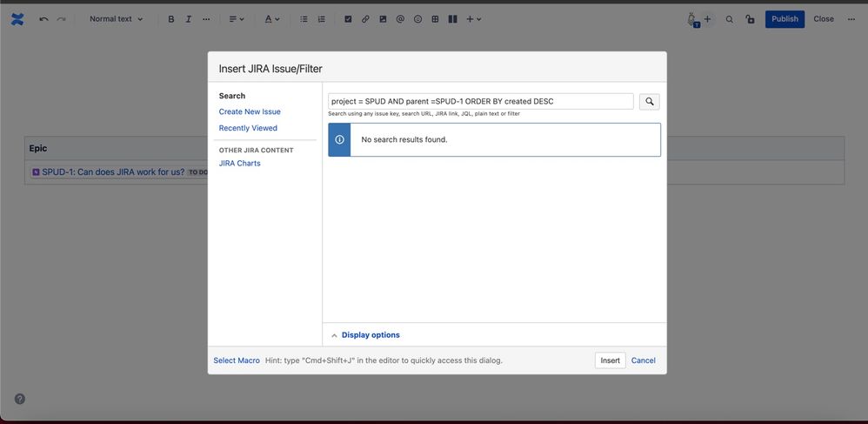The image size is (868, 424).
Task: Publish the page
Action: click(x=785, y=19)
